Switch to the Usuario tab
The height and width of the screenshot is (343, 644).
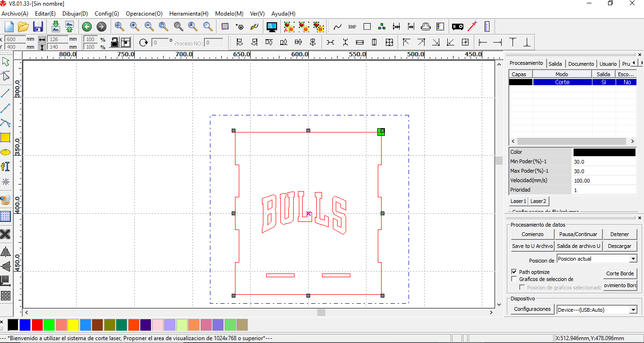coord(608,64)
